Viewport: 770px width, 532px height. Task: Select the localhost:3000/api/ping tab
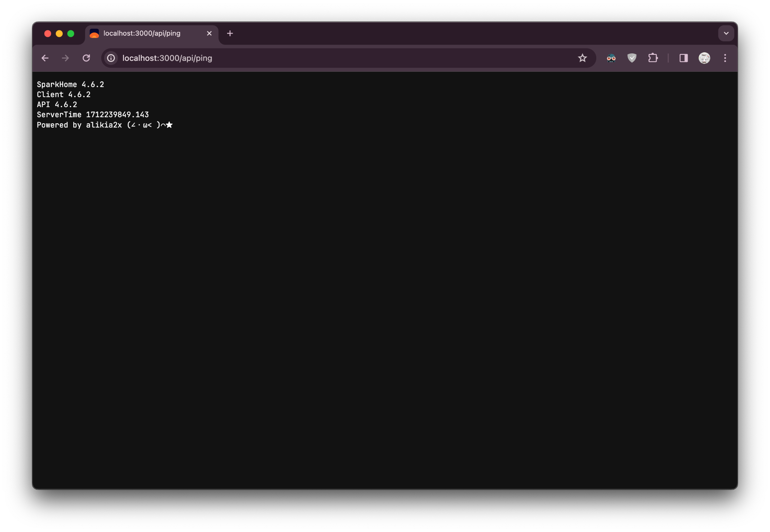click(142, 33)
